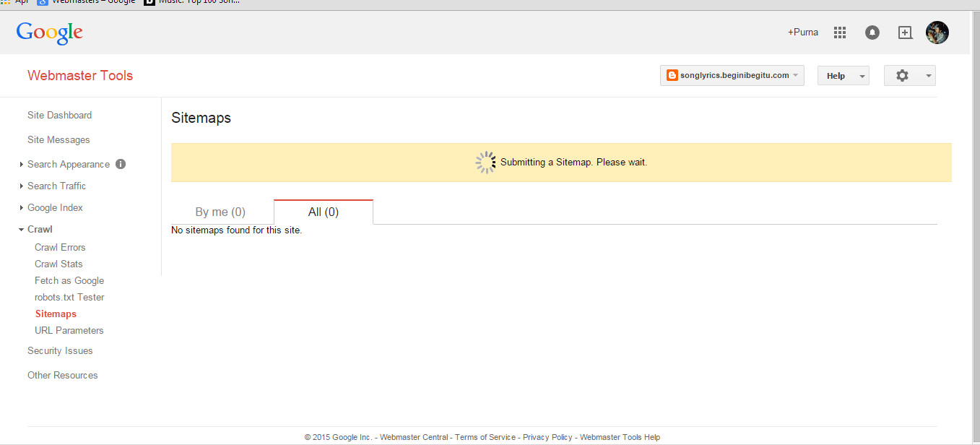The height and width of the screenshot is (445, 980).
Task: Click the Search Appearance info icon
Action: tap(121, 164)
